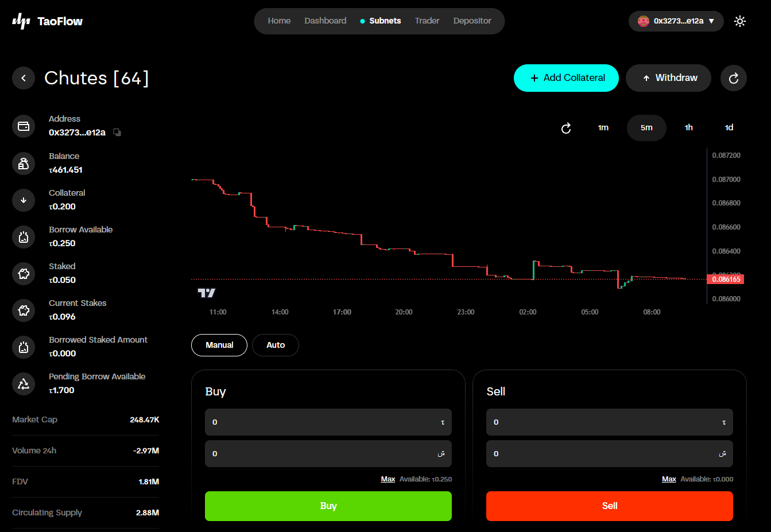This screenshot has height=532, width=771.
Task: Copy the subnet address with copy icon
Action: (117, 132)
